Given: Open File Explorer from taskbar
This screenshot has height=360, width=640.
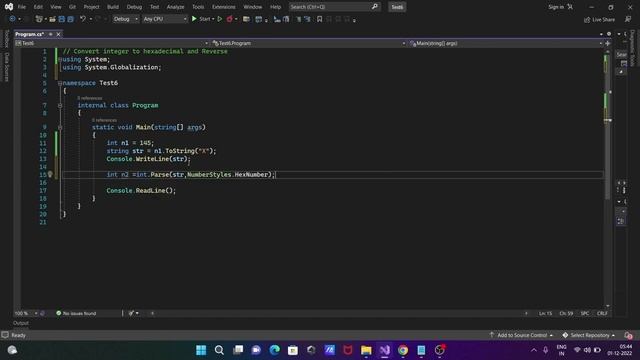Looking at the screenshot, I should 366,350.
